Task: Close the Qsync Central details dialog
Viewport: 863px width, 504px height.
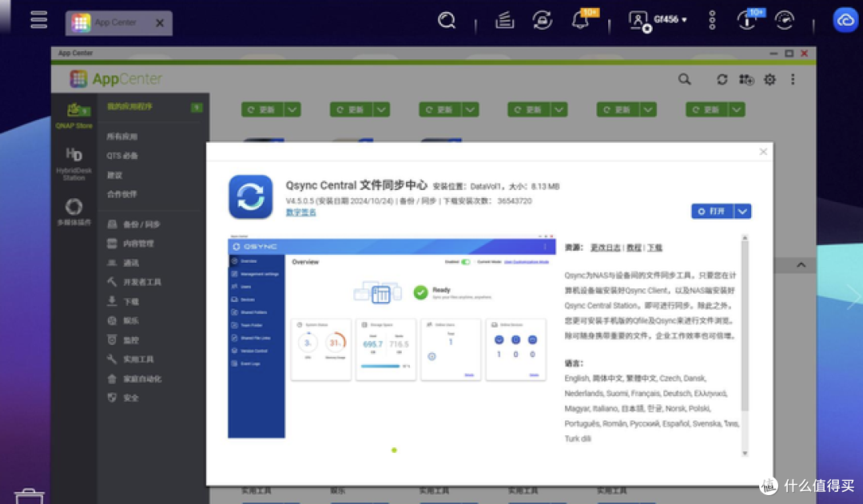Action: (x=763, y=152)
